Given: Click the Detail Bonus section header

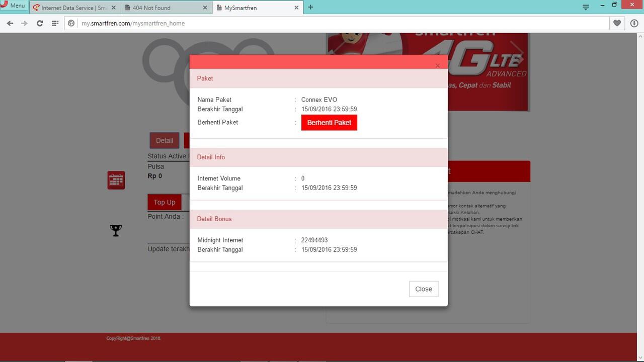Looking at the screenshot, I should coord(318,219).
